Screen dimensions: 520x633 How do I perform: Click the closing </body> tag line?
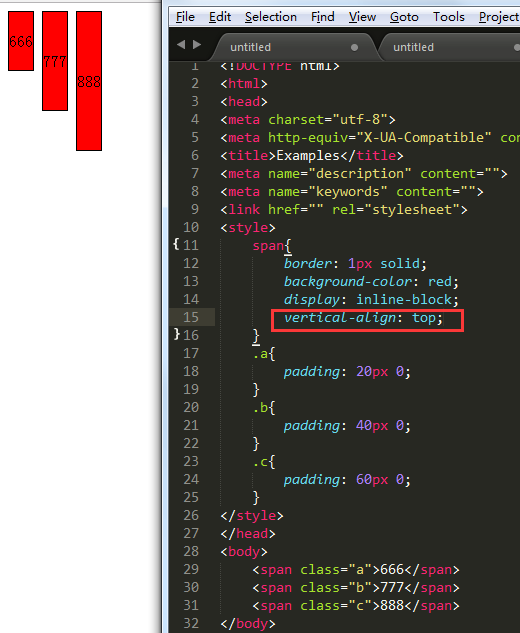click(248, 624)
